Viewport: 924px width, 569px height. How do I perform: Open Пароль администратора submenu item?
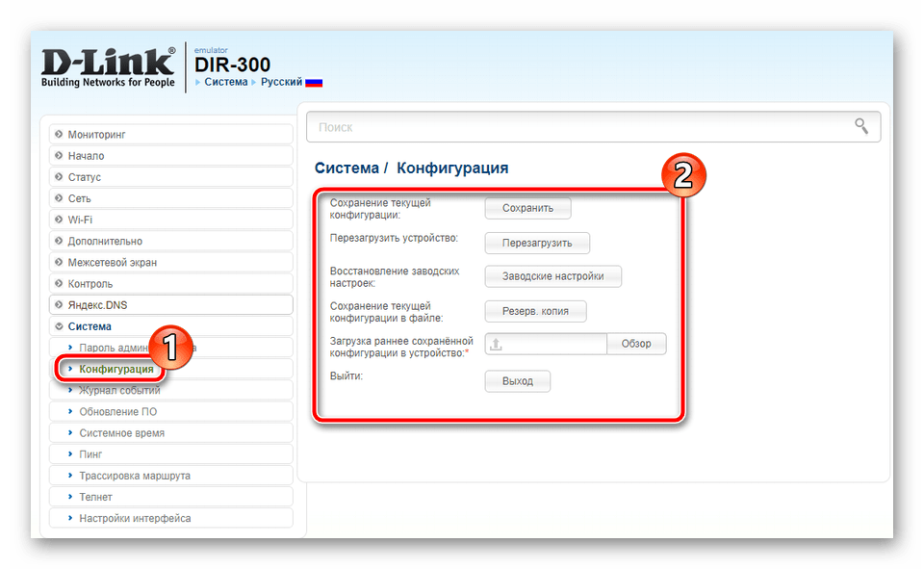(x=171, y=348)
